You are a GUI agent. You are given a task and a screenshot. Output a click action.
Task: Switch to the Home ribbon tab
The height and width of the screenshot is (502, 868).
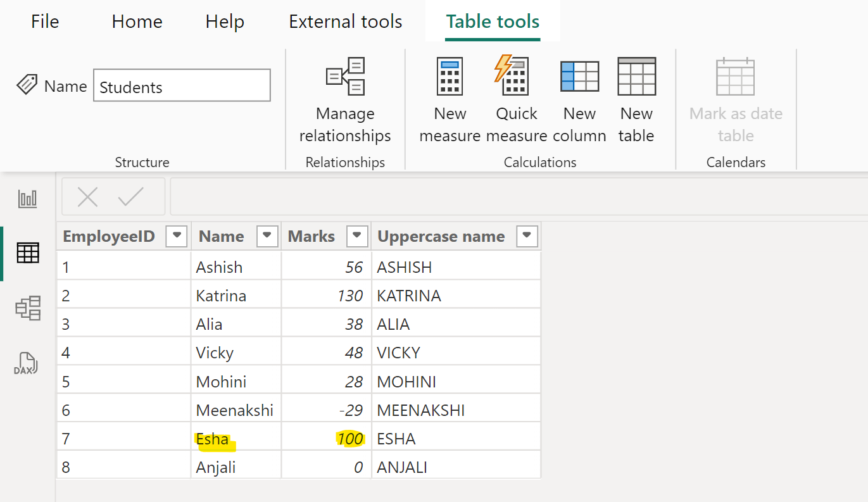click(x=136, y=21)
